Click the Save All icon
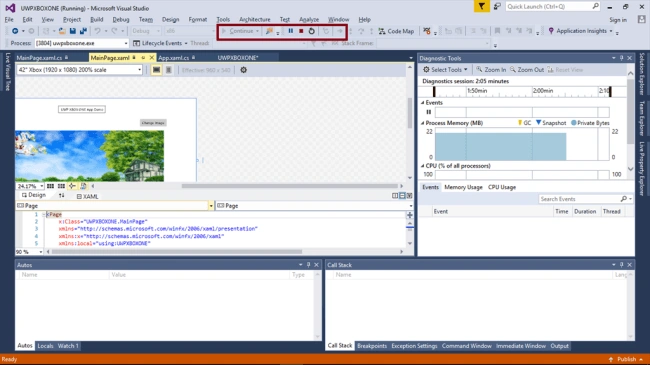The image size is (650, 365). click(x=83, y=31)
